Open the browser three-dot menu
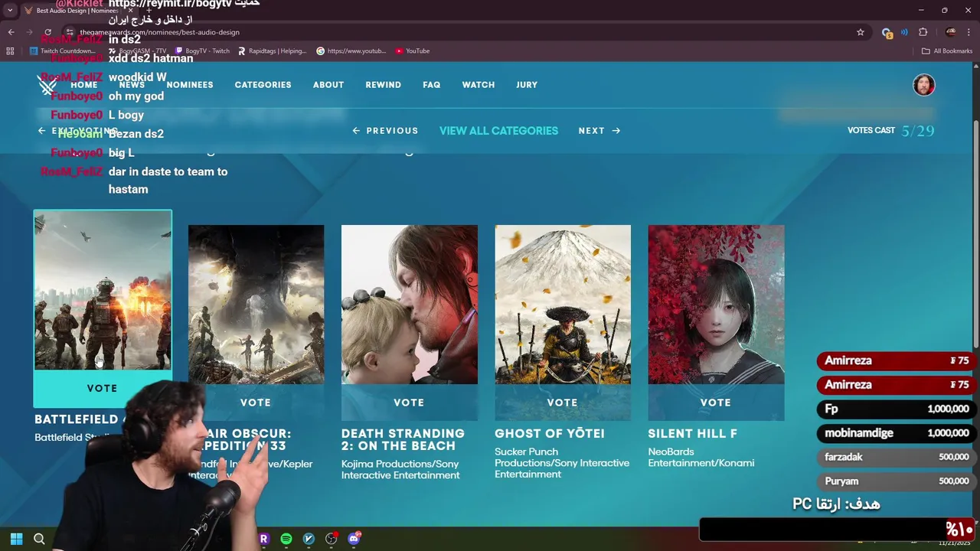The image size is (980, 551). coord(969,32)
